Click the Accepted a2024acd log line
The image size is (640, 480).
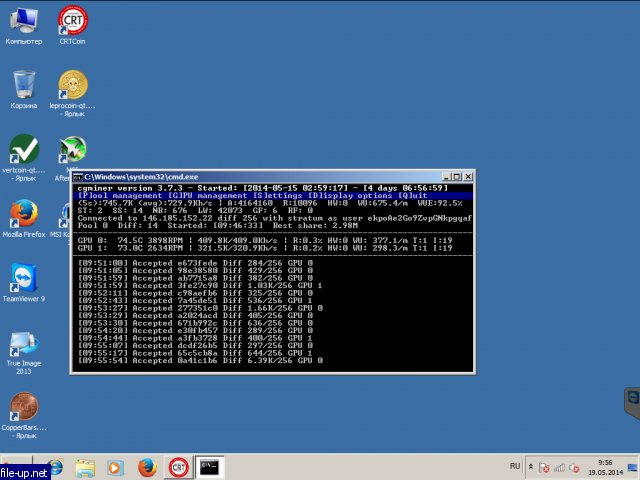click(196, 316)
